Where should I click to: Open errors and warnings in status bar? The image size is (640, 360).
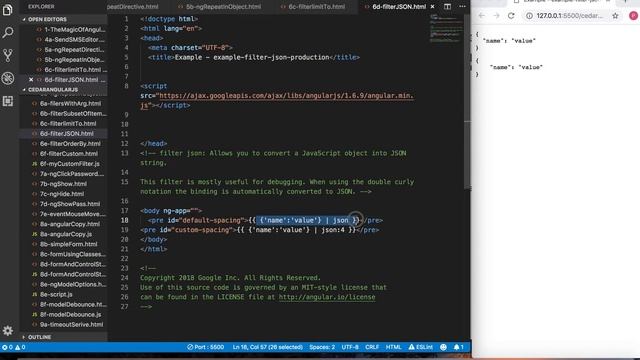[x=13, y=347]
